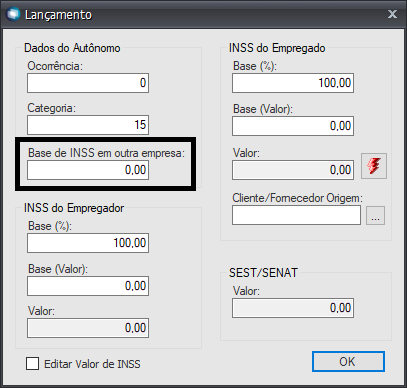Click the Dados do Autônomo group label
Image resolution: width=407 pixels, height=388 pixels.
coord(72,48)
